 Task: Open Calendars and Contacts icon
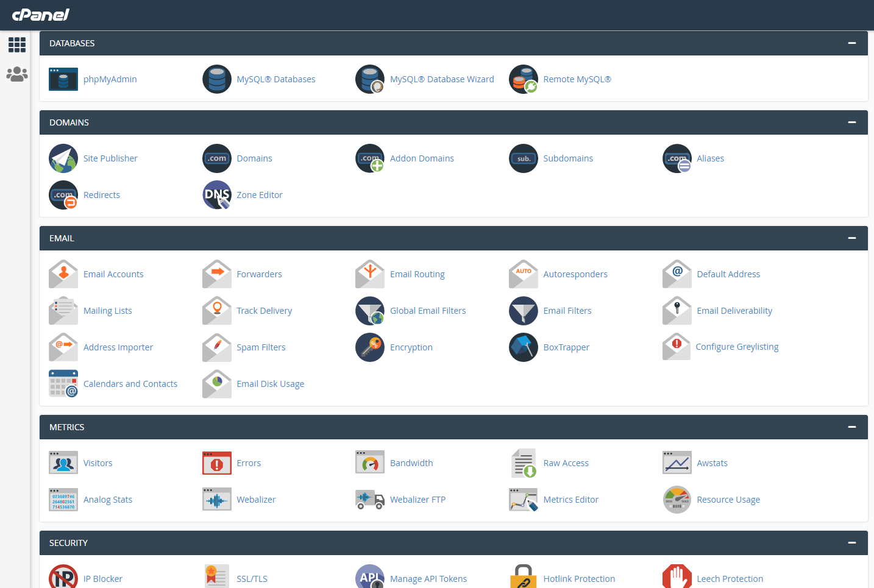(63, 384)
